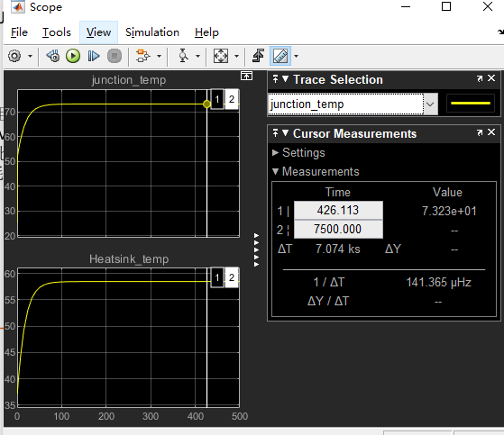Click the Step Forward icon
Screen dimensions: 504x435
pos(94,56)
